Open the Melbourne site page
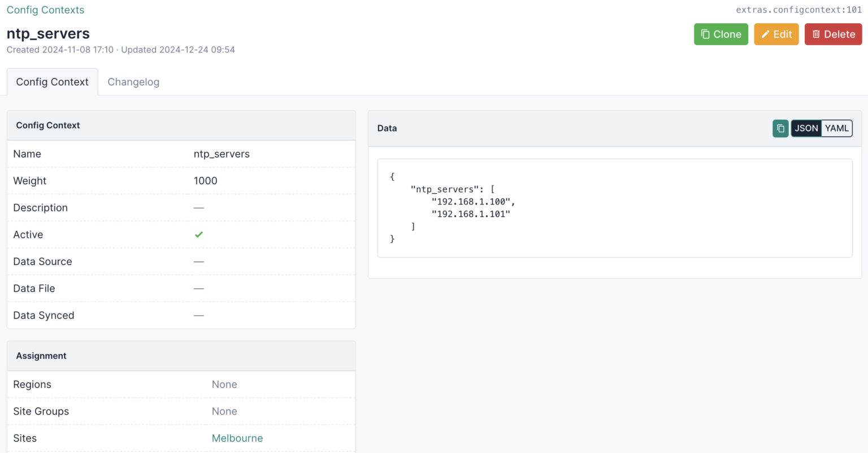Viewport: 868px width, 453px height. coord(237,438)
